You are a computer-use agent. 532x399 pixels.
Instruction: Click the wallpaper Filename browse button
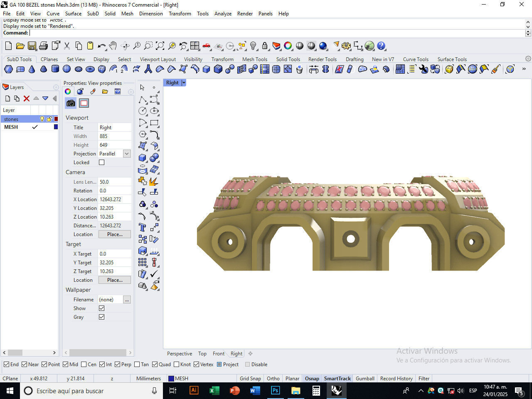pyautogui.click(x=127, y=300)
